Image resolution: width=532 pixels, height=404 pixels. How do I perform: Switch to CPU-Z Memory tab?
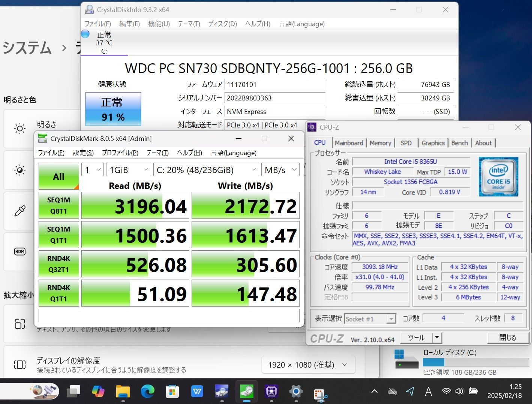point(380,143)
